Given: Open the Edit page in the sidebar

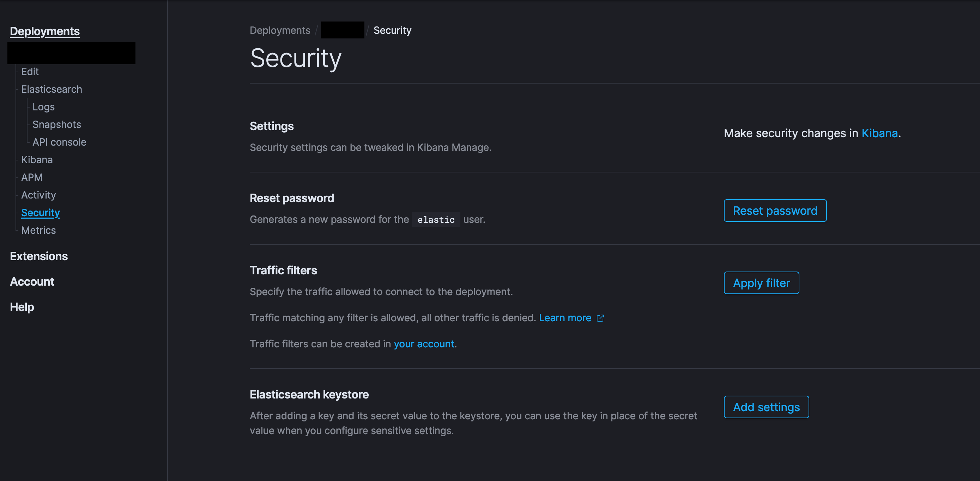Looking at the screenshot, I should (30, 72).
